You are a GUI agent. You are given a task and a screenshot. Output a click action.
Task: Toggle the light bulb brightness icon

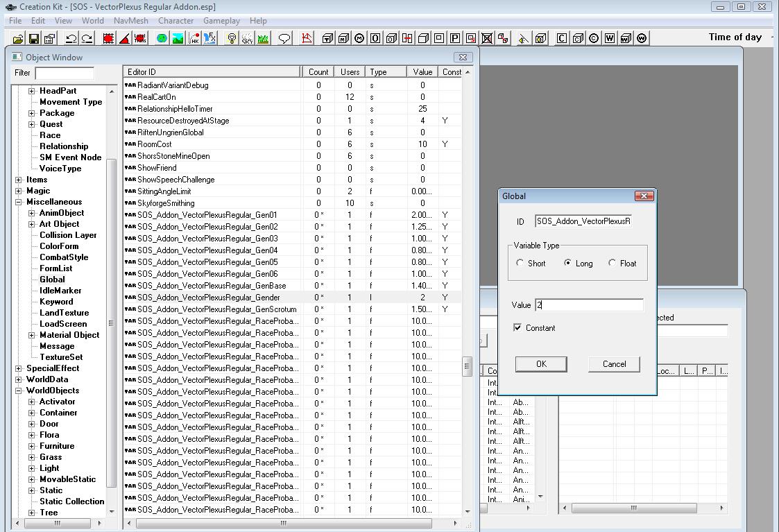pyautogui.click(x=232, y=38)
